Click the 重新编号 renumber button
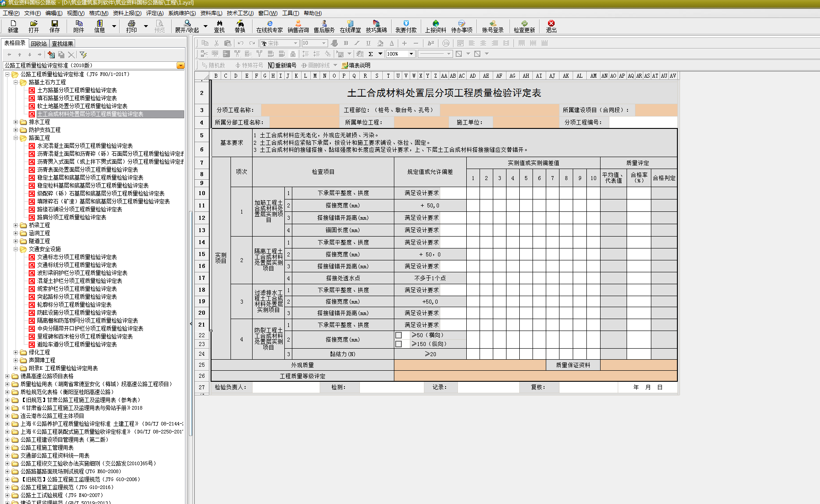The height and width of the screenshot is (504, 820). point(282,65)
